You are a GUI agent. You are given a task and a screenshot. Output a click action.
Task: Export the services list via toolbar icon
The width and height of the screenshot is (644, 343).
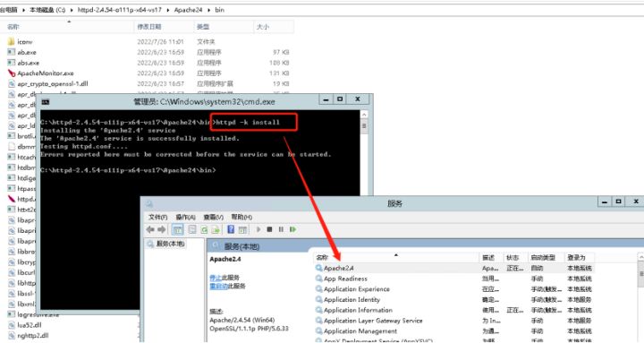(x=216, y=229)
